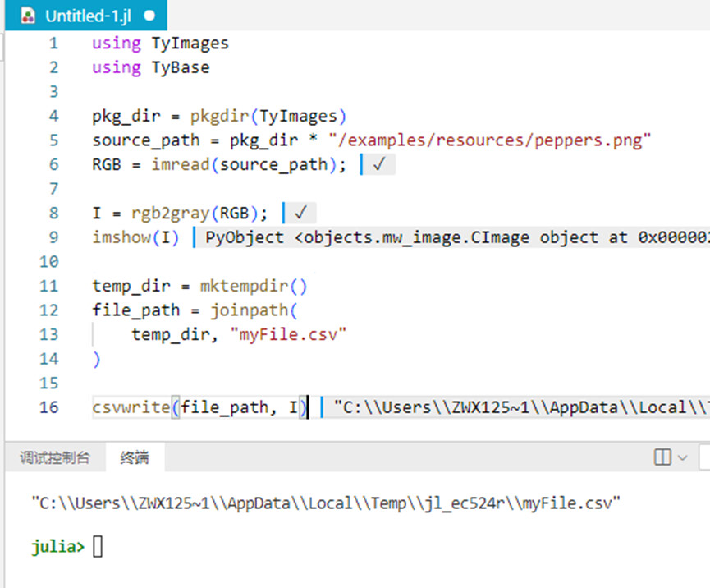Click the source_path variable on line 5
710x588 pixels.
tap(146, 140)
